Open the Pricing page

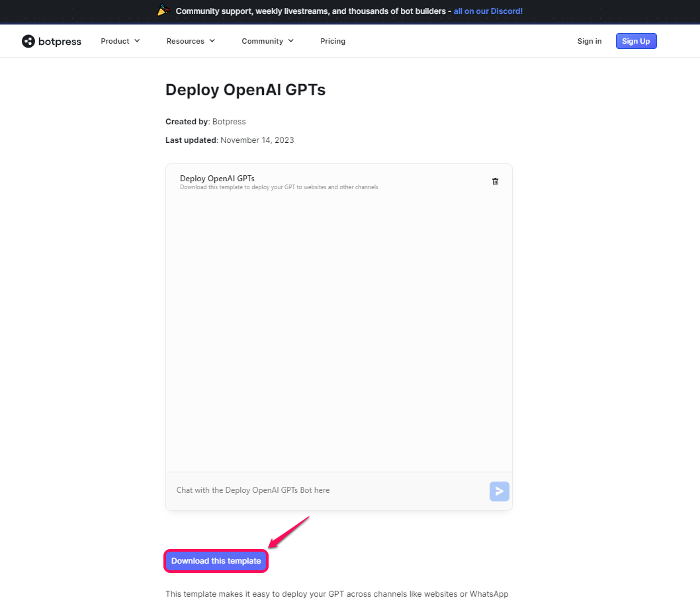point(333,41)
